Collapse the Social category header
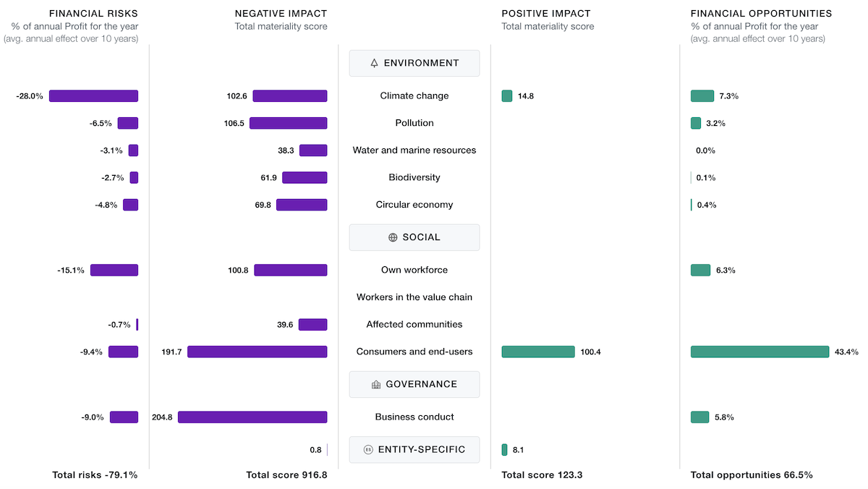Image resolution: width=868 pixels, height=489 pixels. coord(414,237)
